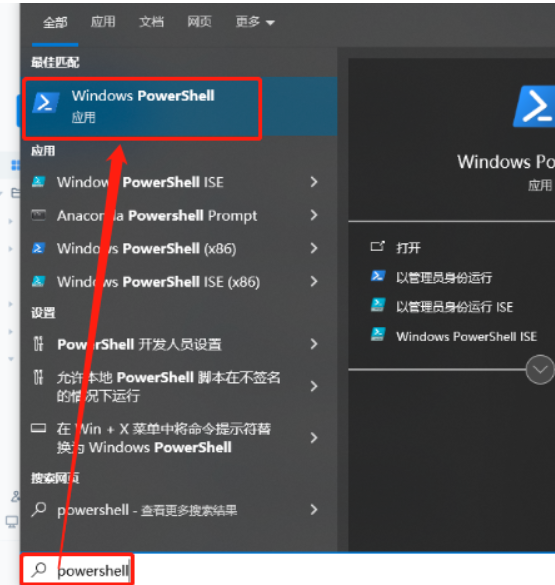Expand arrow beside Anaconda Powershell Prompt
555x585 pixels.
tap(314, 215)
